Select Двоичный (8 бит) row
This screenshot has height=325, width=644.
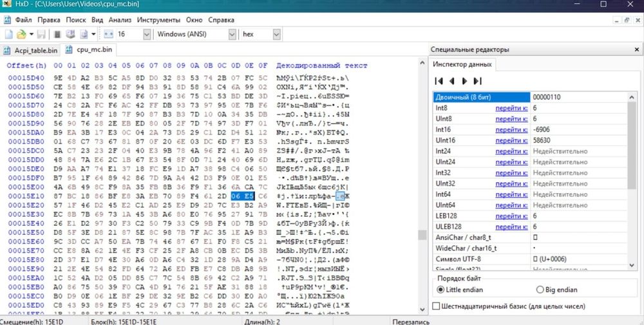tap(481, 97)
